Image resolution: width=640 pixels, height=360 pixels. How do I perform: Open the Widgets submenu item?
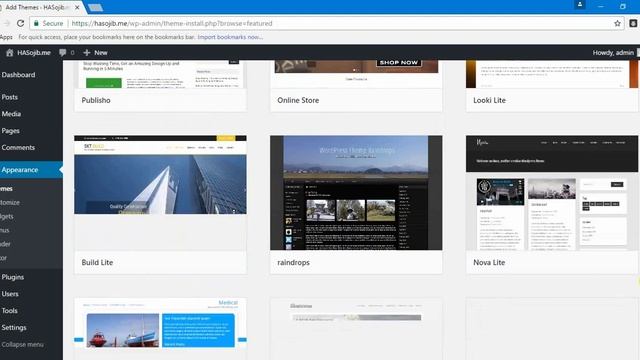tap(7, 216)
